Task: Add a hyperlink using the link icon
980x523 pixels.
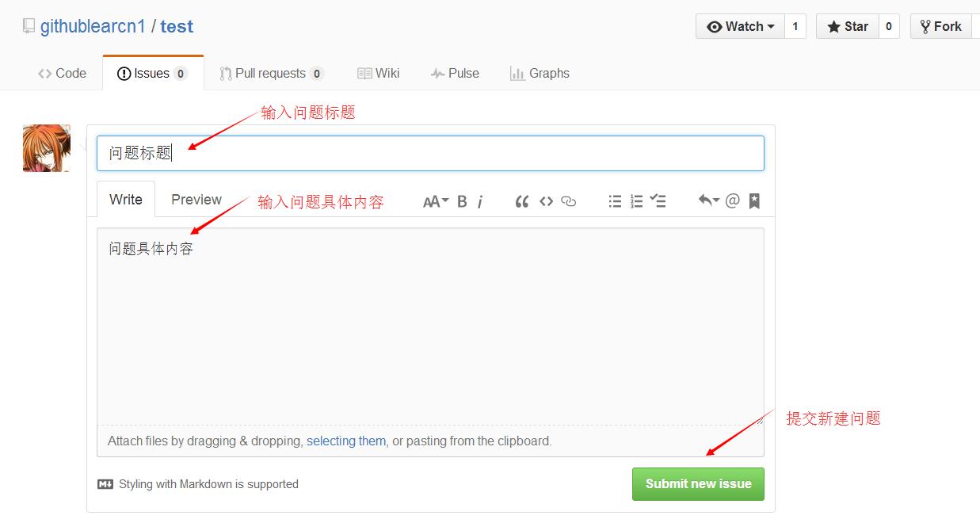Action: (568, 201)
